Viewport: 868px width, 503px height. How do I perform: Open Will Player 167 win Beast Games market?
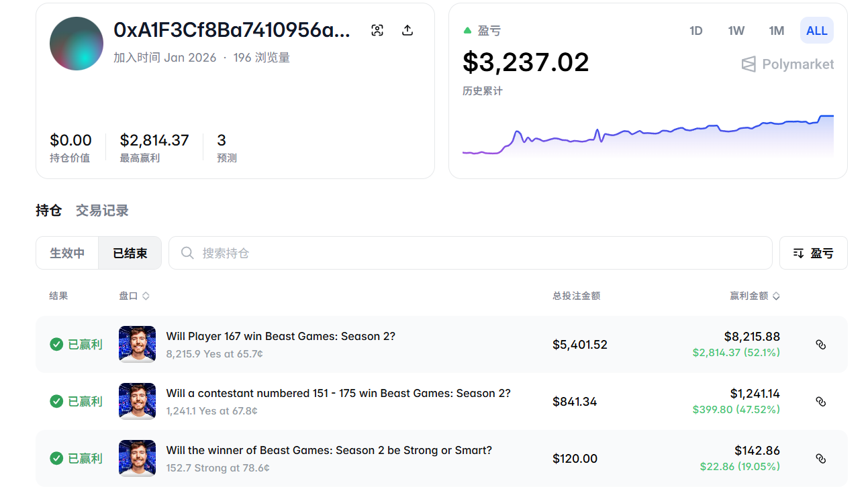click(x=281, y=337)
